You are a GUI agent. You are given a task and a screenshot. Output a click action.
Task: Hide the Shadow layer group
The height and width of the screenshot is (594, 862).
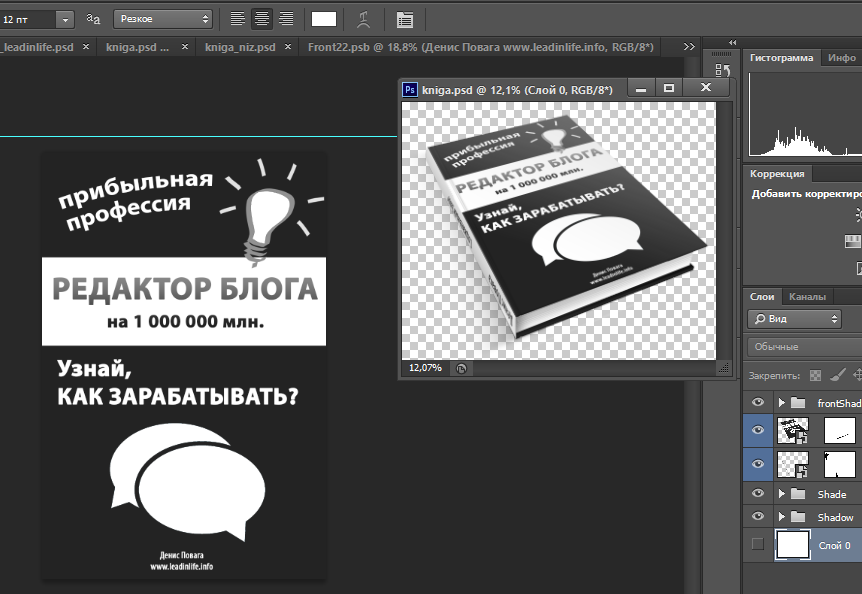(758, 517)
